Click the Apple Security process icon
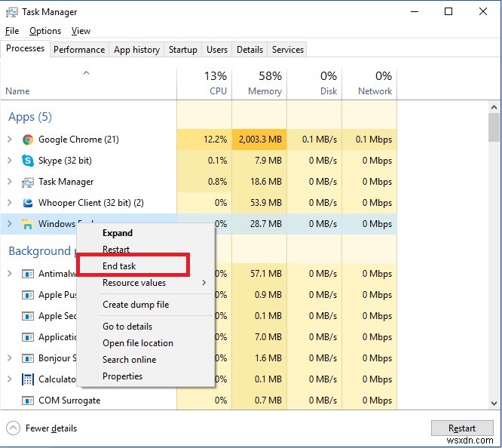Viewport: 502px width, 448px height. point(28,316)
